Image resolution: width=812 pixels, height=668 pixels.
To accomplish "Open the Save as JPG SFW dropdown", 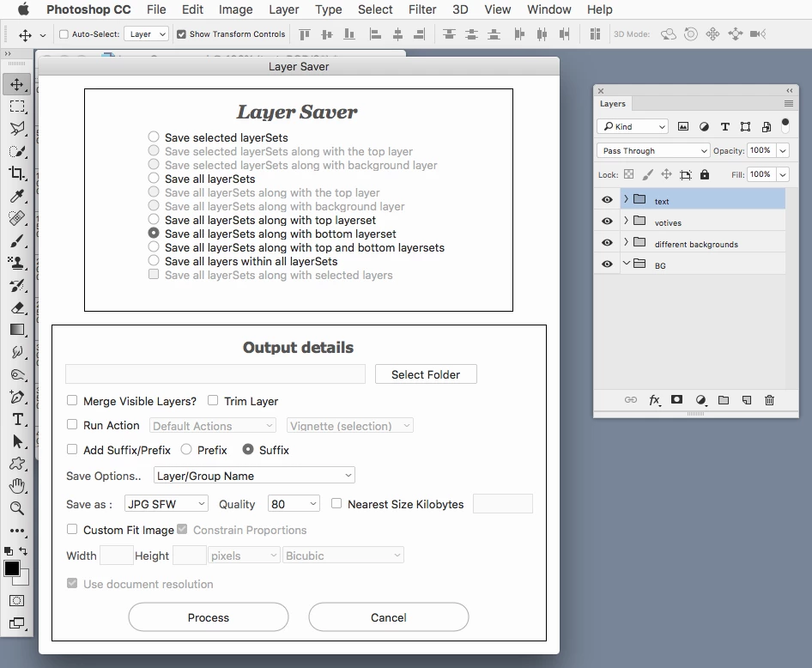I will coord(167,504).
